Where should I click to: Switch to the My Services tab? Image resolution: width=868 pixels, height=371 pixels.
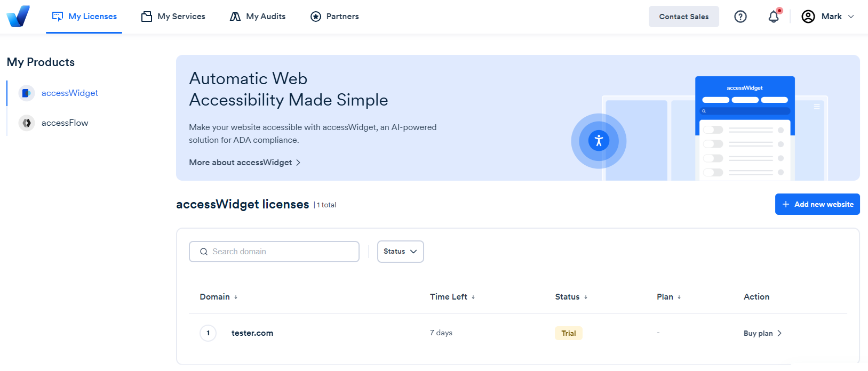tap(173, 17)
